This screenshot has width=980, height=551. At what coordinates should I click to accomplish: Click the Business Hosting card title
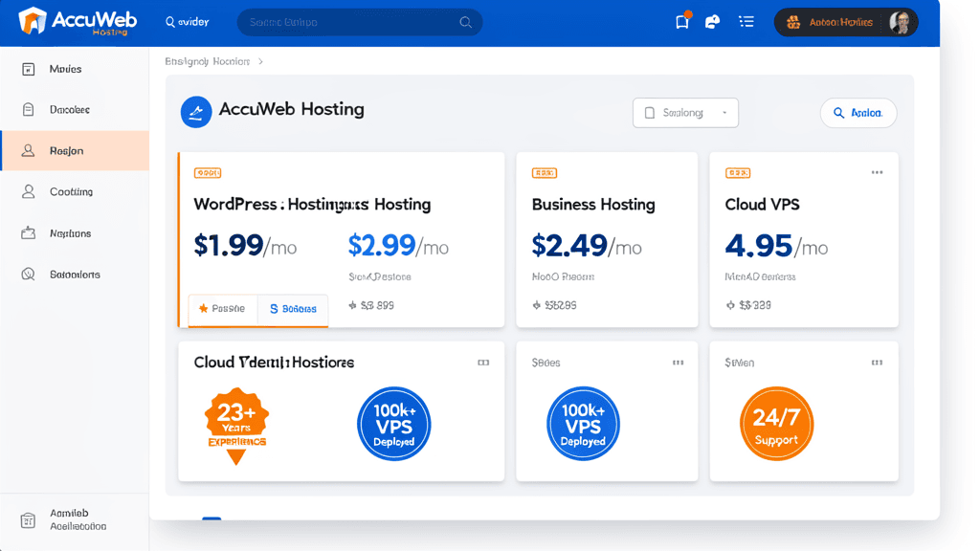593,205
